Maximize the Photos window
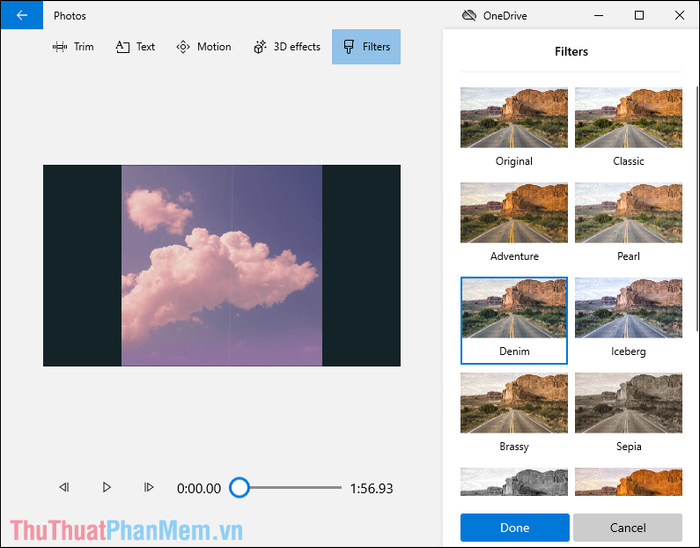 (x=639, y=16)
